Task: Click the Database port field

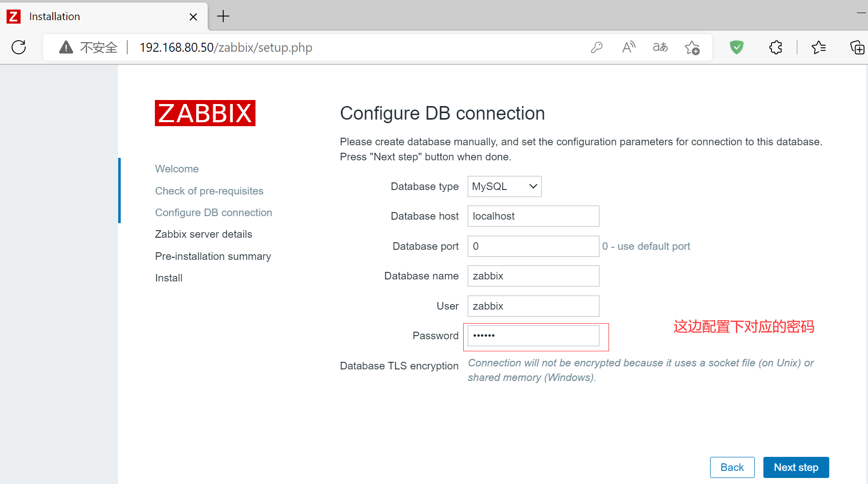Action: [534, 246]
